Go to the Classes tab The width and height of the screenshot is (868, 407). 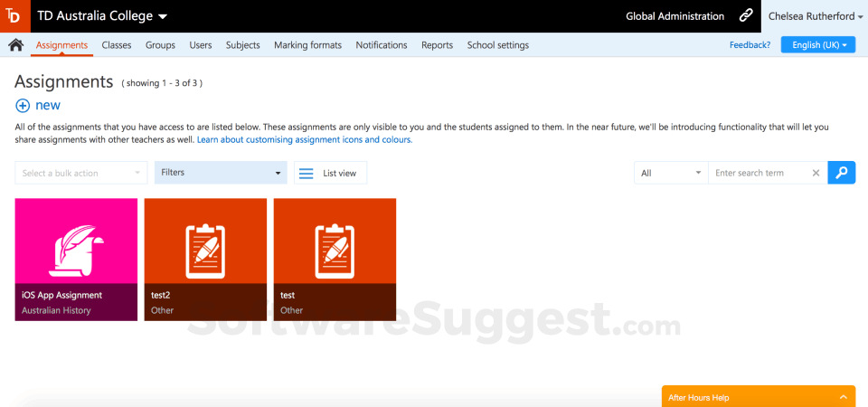tap(117, 45)
